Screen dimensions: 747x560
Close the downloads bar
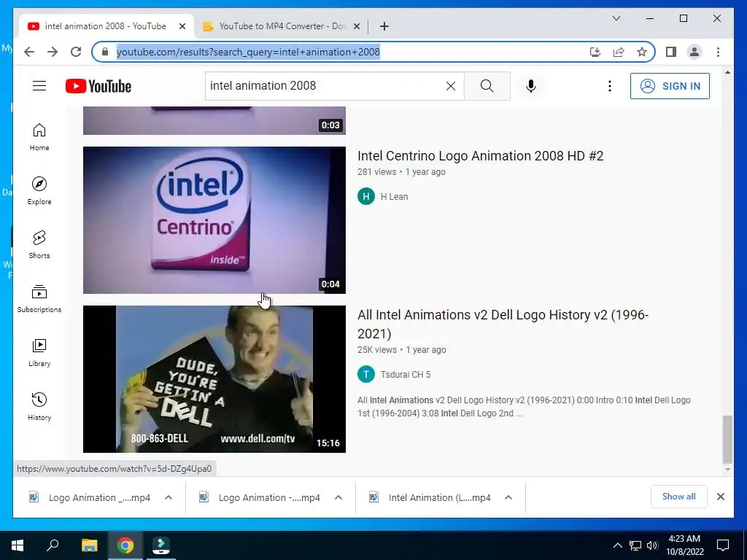pyautogui.click(x=720, y=497)
